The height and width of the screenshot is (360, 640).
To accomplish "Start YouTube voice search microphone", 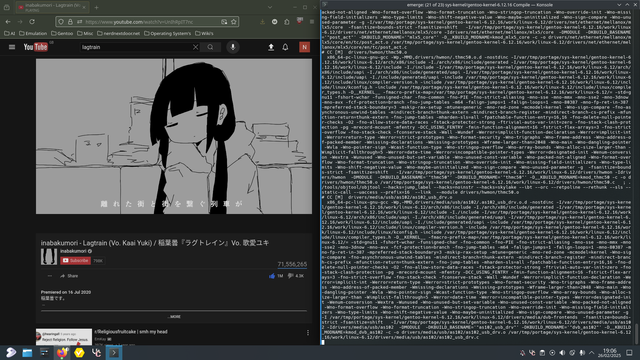I will tap(233, 47).
